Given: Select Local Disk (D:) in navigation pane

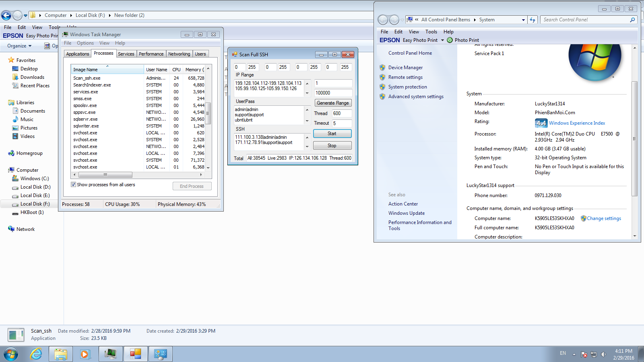Looking at the screenshot, I should [35, 187].
